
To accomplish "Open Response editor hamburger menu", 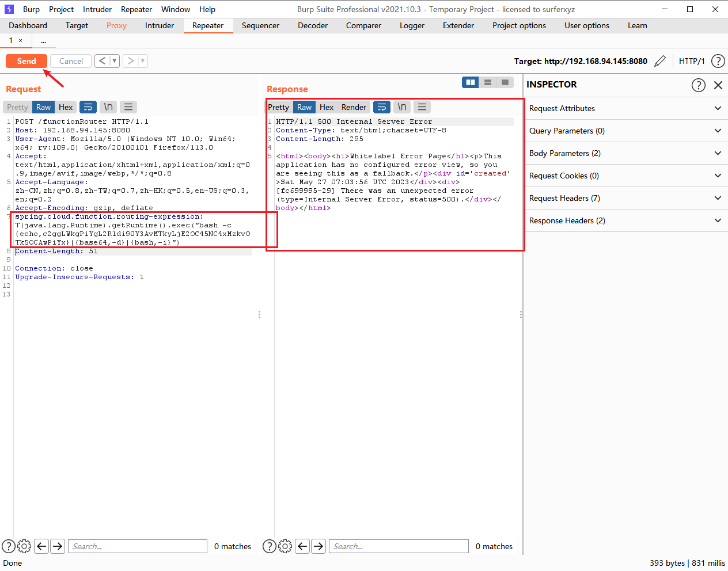I will (422, 107).
